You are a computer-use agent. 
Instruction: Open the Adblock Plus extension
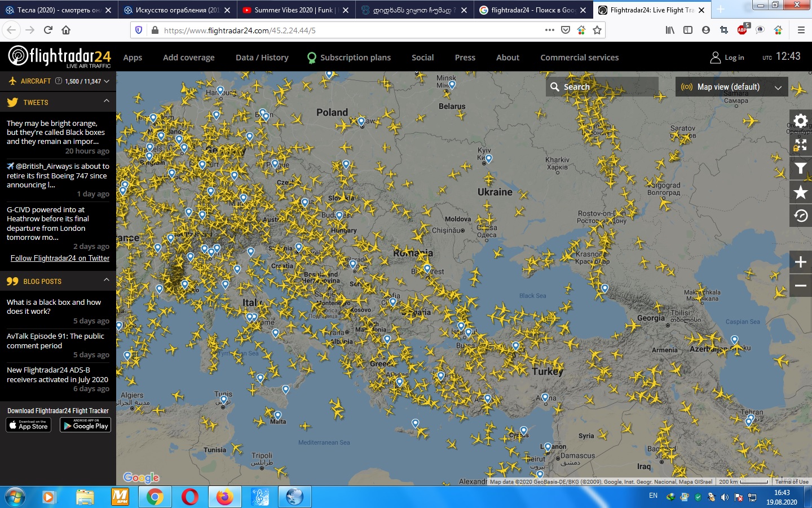pos(743,29)
